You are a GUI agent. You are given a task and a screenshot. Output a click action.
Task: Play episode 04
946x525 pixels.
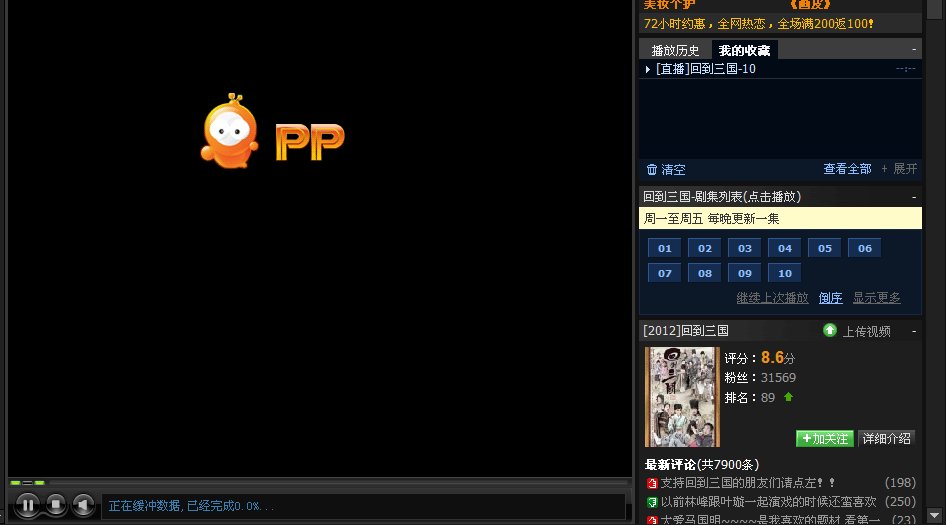coord(784,248)
